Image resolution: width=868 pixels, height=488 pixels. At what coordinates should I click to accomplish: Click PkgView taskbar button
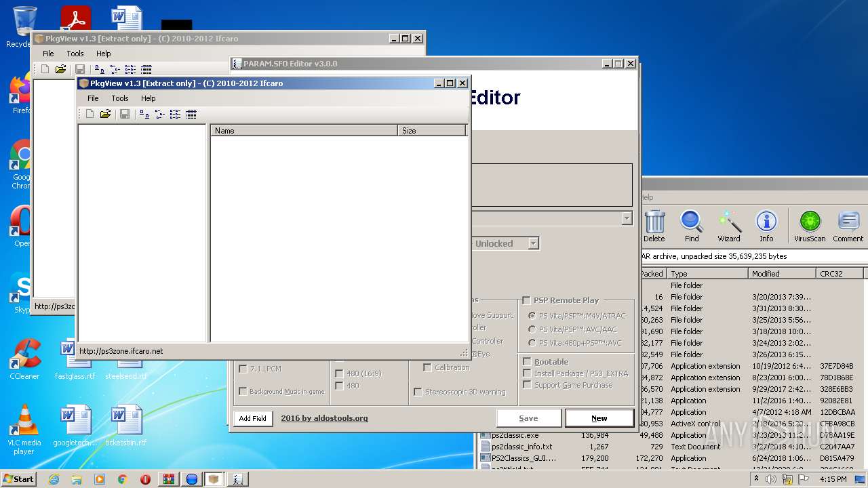pos(214,479)
